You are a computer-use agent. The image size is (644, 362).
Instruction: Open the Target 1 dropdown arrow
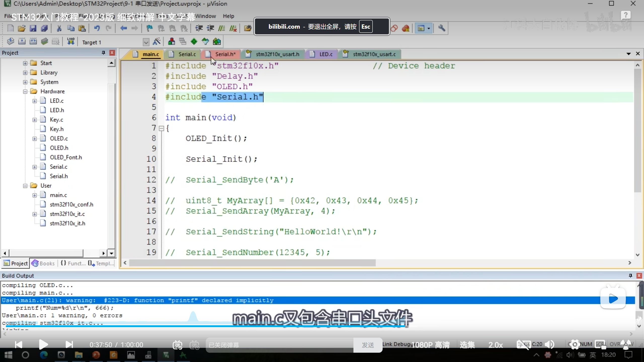coord(146,42)
